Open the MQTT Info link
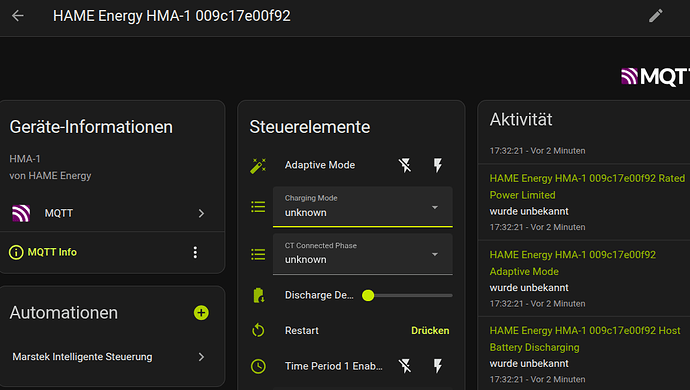Viewport: 690px width, 390px height. [x=52, y=252]
